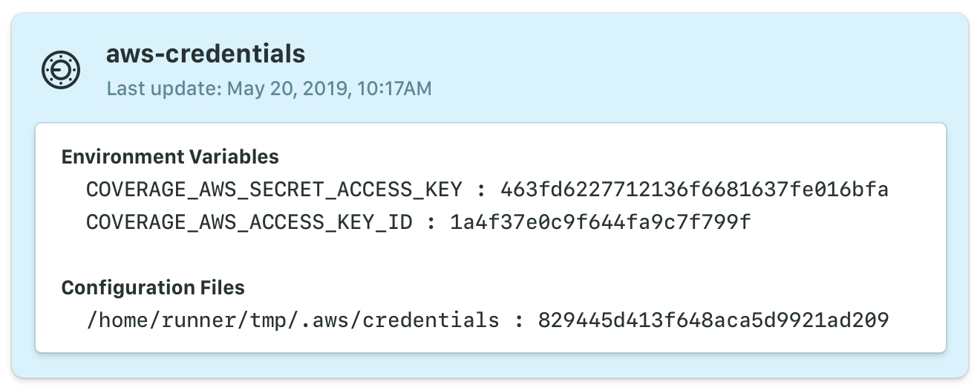This screenshot has width=980, height=391.
Task: Click the circular context icon beside aws-credentials
Action: click(x=60, y=71)
